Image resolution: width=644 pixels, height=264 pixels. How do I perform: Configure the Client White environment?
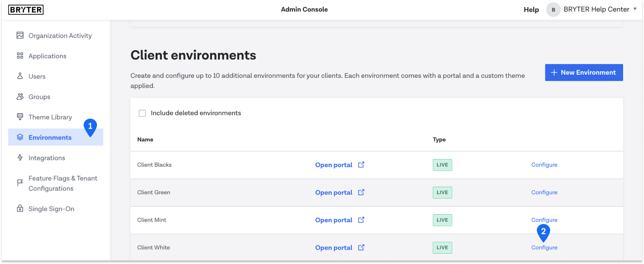[x=544, y=247]
